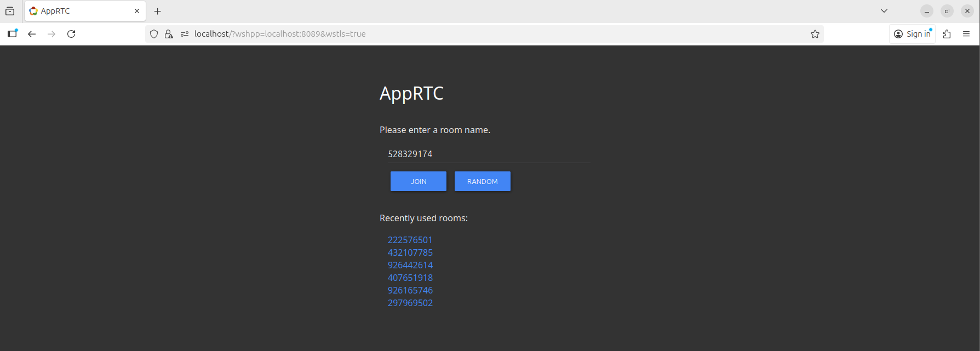Click the room name input field
The width and height of the screenshot is (980, 351).
coord(488,154)
